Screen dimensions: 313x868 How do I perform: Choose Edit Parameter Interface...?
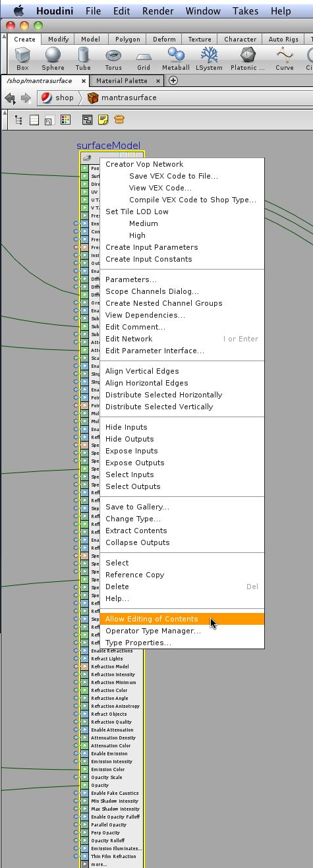pyautogui.click(x=182, y=351)
